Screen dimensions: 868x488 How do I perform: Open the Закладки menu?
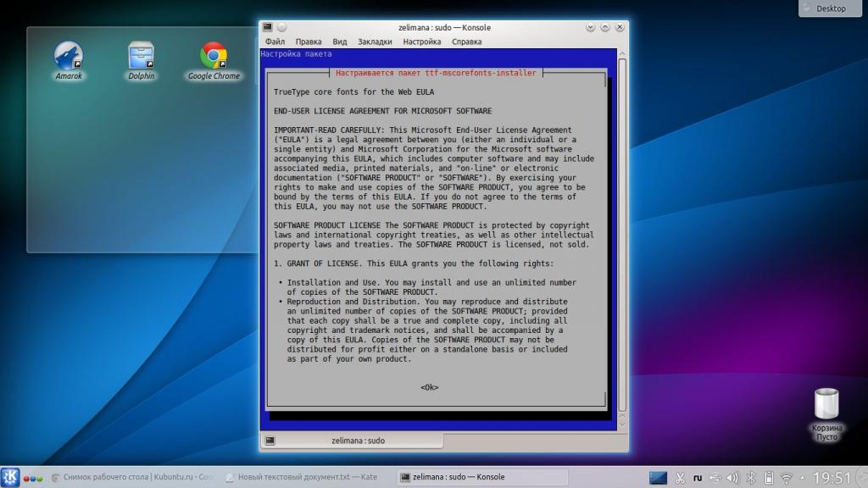pos(375,42)
